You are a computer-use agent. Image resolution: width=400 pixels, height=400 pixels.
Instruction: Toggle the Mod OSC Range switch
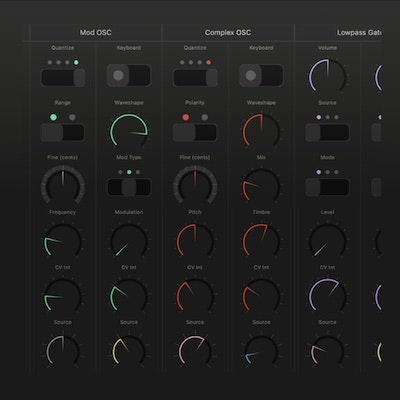[62, 133]
